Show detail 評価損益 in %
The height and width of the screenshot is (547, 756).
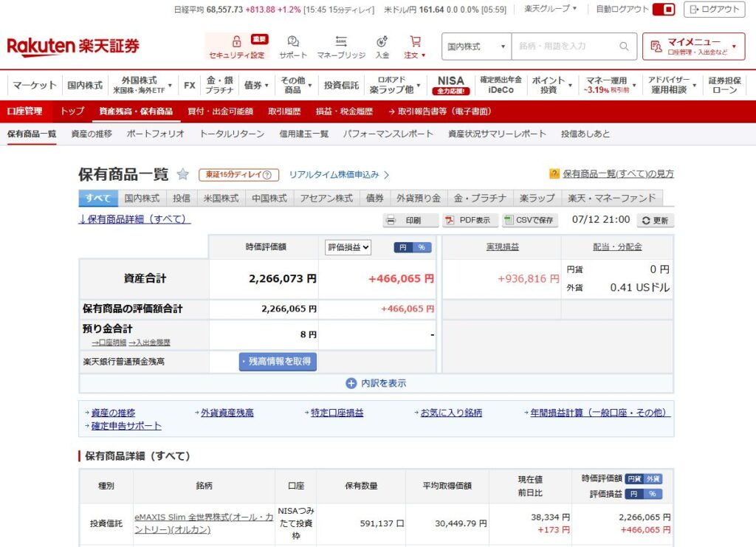(x=653, y=494)
